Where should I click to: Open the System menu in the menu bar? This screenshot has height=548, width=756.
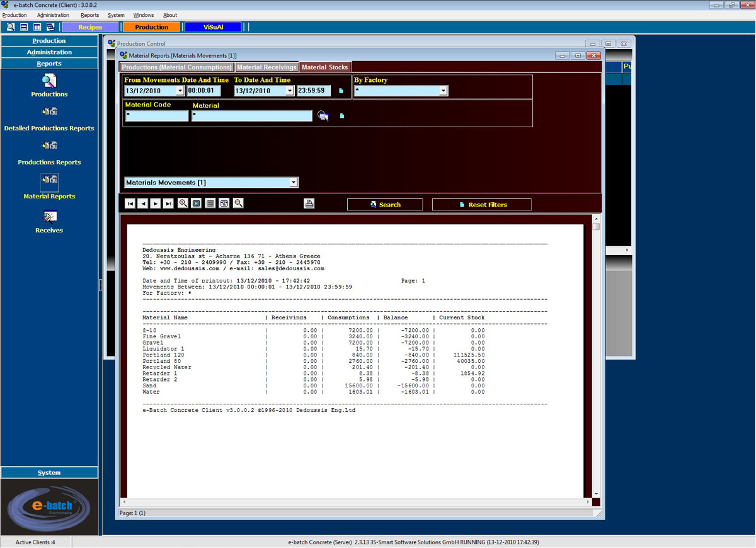[x=116, y=15]
